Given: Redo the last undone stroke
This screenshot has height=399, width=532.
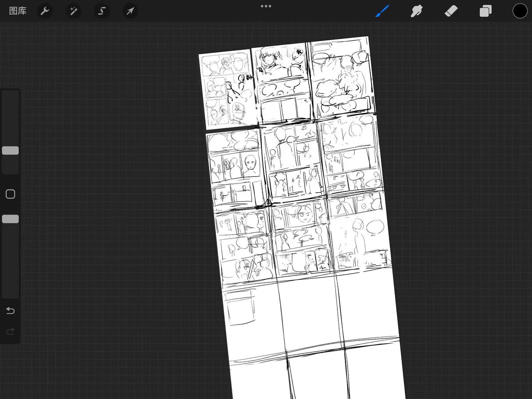Looking at the screenshot, I should 10,331.
